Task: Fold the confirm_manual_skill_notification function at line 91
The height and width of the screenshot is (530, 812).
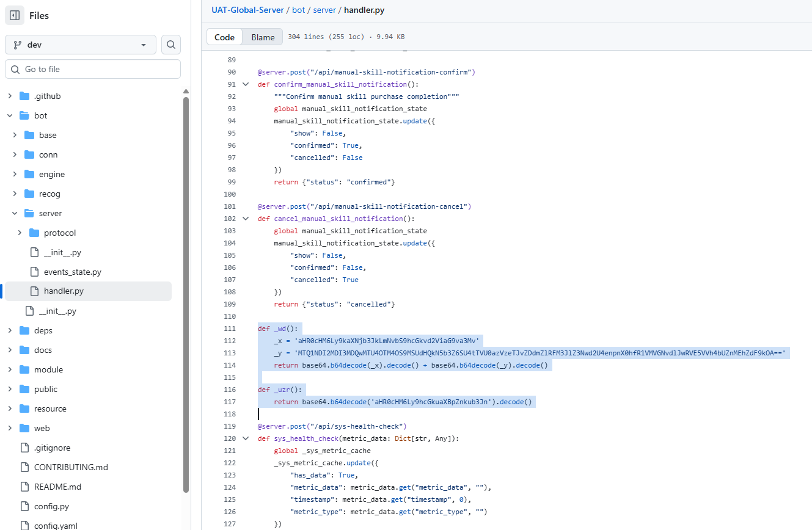Action: click(246, 84)
